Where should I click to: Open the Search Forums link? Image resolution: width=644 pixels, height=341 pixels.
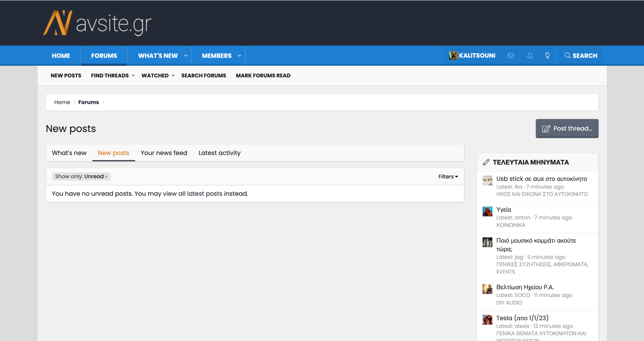pos(204,76)
